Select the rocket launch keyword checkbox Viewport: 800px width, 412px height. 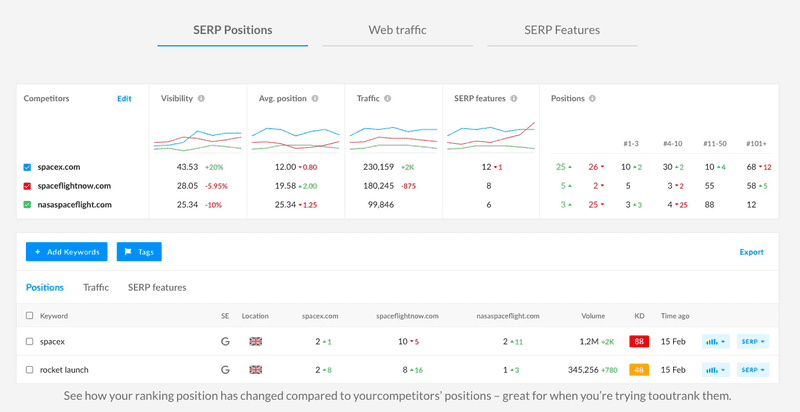point(29,369)
